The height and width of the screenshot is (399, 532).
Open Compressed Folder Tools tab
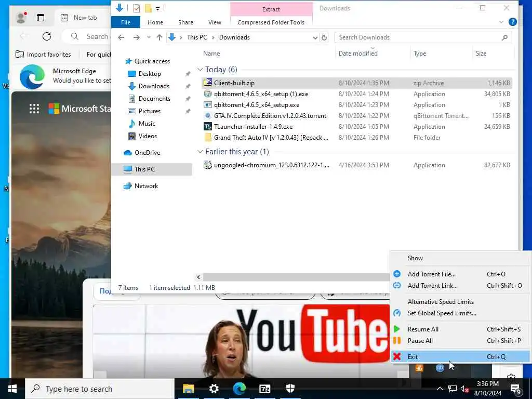pos(271,22)
